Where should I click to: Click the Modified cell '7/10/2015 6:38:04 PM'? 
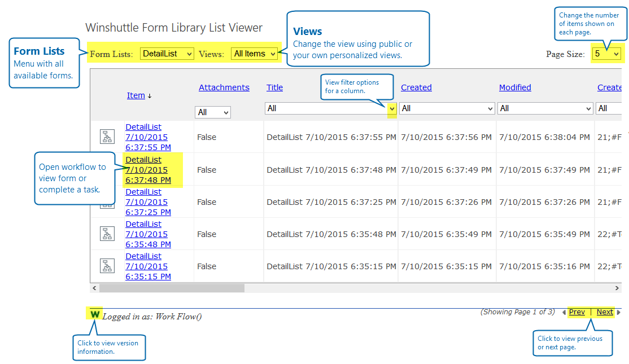coord(544,137)
